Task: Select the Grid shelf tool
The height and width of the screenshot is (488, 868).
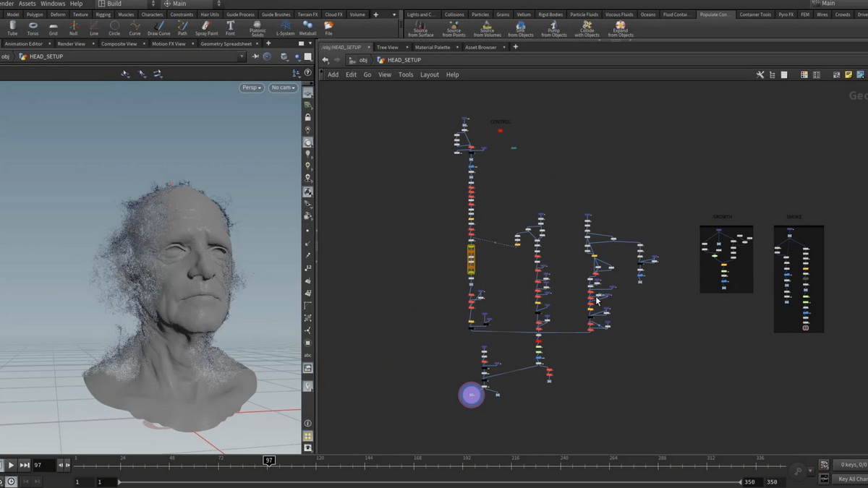Action: 53,28
